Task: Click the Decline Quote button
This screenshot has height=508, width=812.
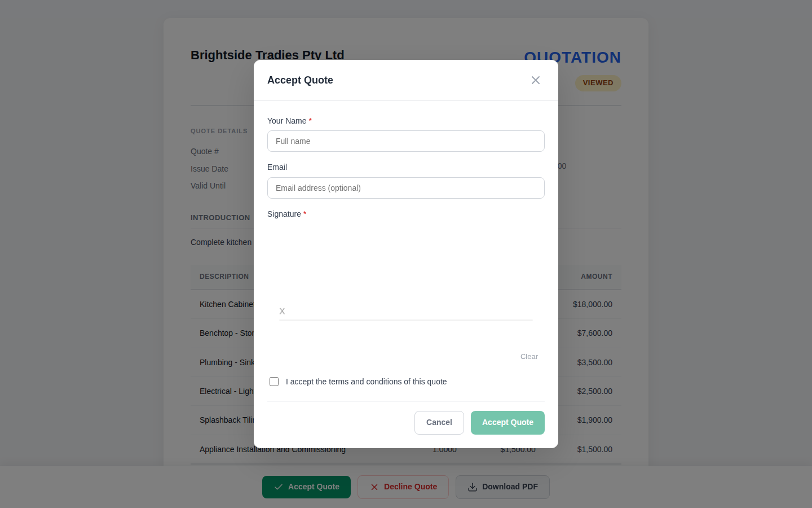Action: [403, 487]
